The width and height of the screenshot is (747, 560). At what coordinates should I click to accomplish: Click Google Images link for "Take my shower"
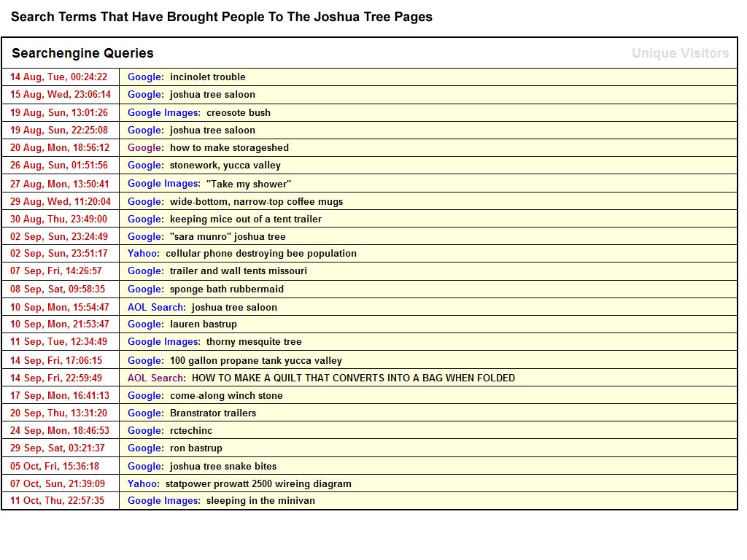163,184
